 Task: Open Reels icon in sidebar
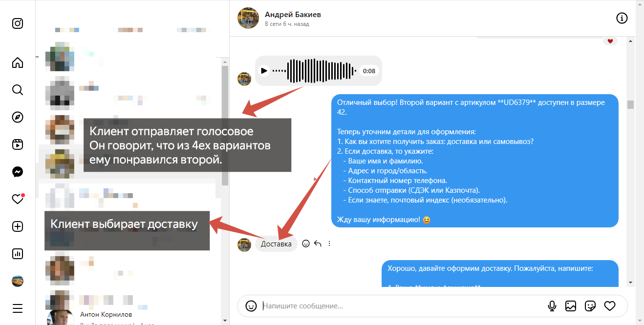click(x=18, y=144)
